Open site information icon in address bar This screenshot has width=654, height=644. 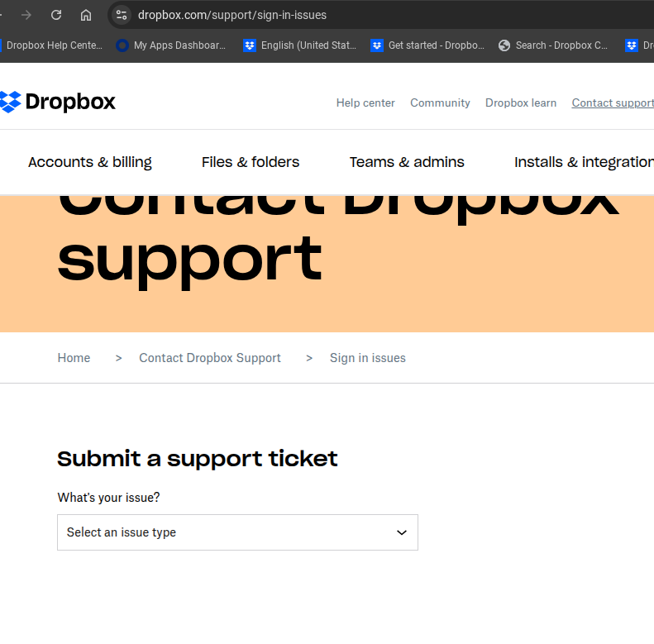coord(122,15)
